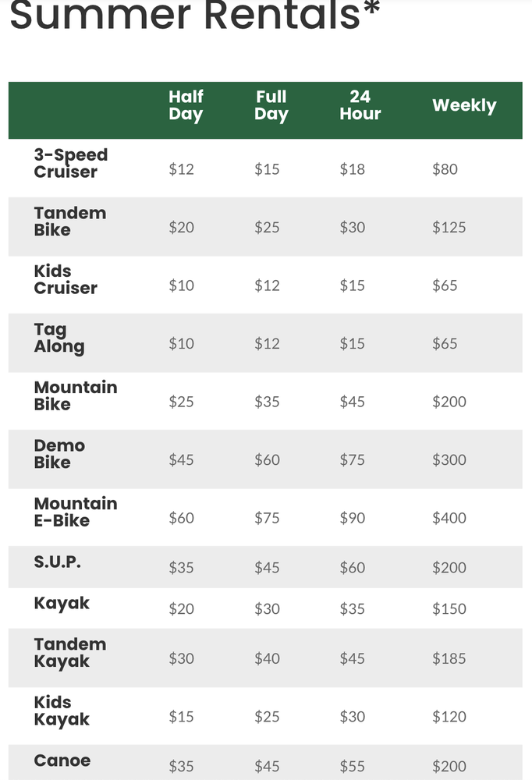
Task: Click the Half Day column header
Action: pyautogui.click(x=186, y=105)
